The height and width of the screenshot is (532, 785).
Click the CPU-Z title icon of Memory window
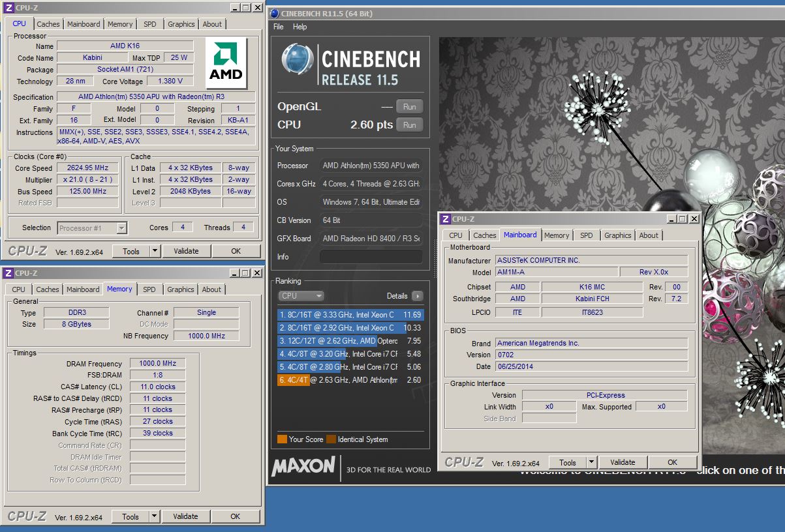click(x=8, y=273)
